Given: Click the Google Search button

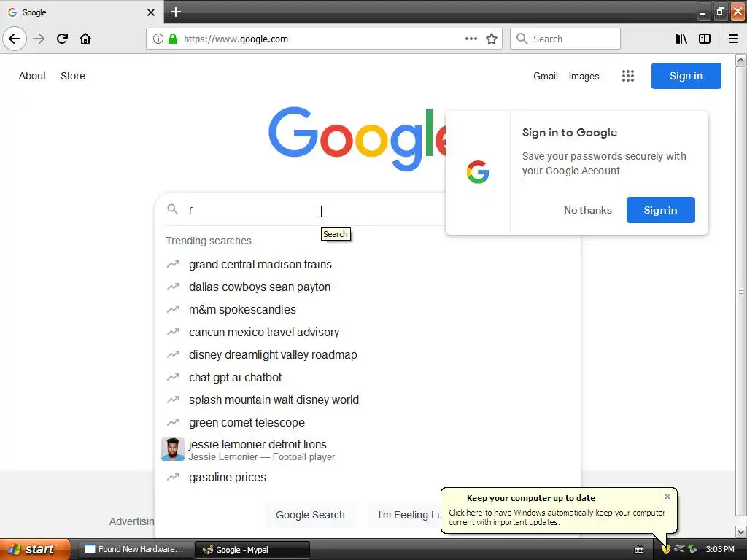Looking at the screenshot, I should 310,515.
